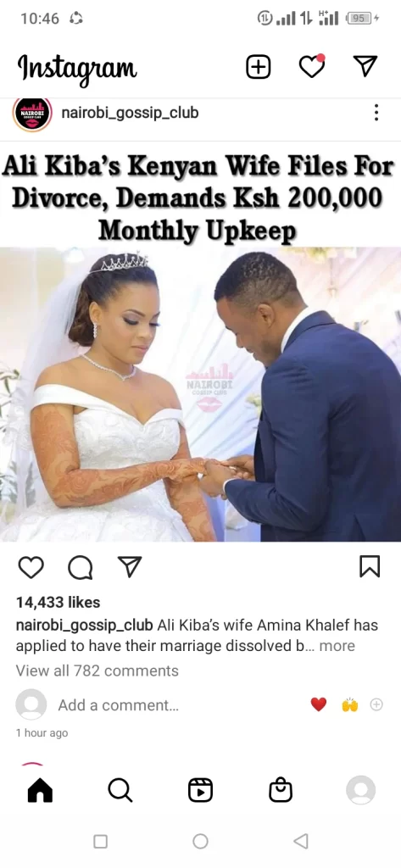Insert raised hands emoji quick reaction
Viewport: 401px width, 868px height.
(350, 704)
